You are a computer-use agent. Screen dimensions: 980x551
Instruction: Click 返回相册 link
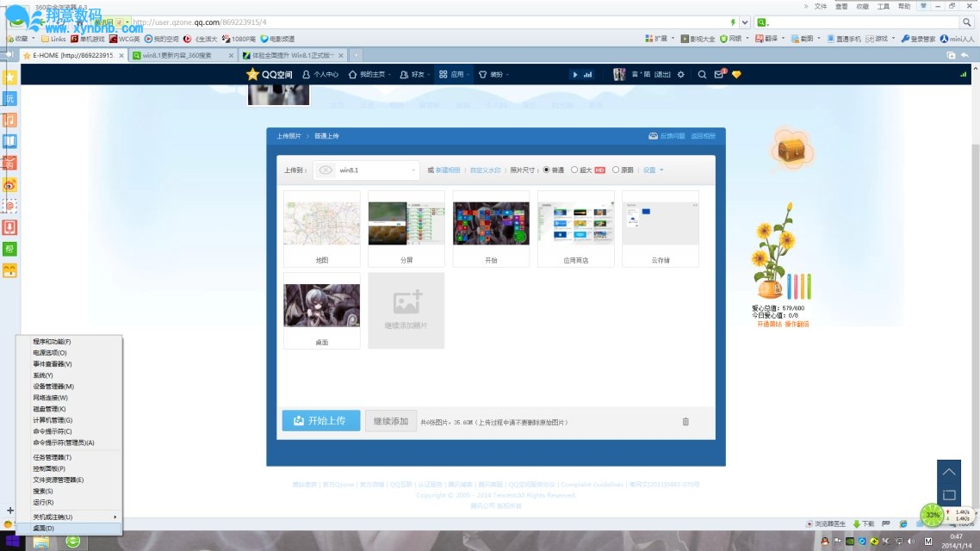coord(703,135)
